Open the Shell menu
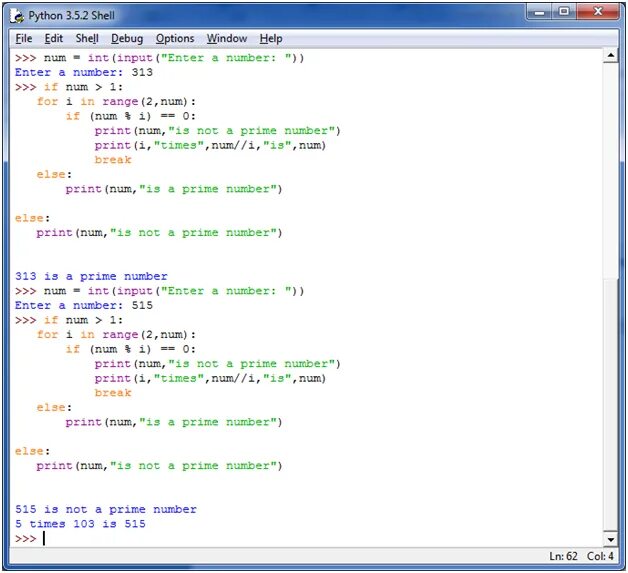The width and height of the screenshot is (628, 573). [x=87, y=38]
